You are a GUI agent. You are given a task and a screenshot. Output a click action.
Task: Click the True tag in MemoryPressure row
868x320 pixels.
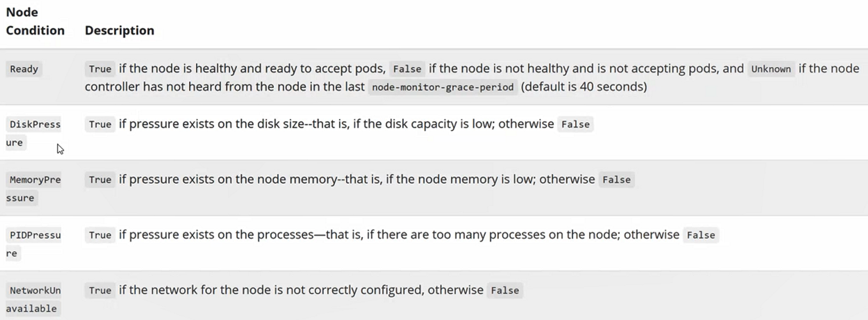[100, 180]
